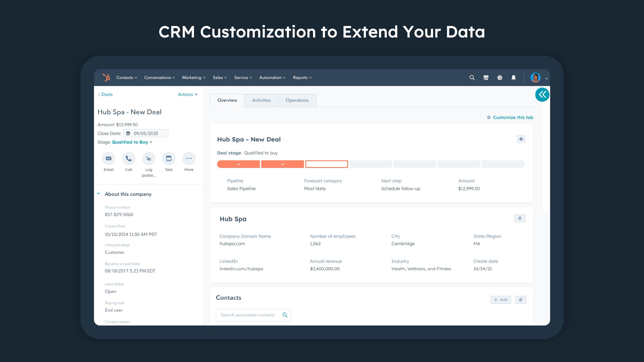Open gear on Hub Spa - New Deal card

click(521, 139)
